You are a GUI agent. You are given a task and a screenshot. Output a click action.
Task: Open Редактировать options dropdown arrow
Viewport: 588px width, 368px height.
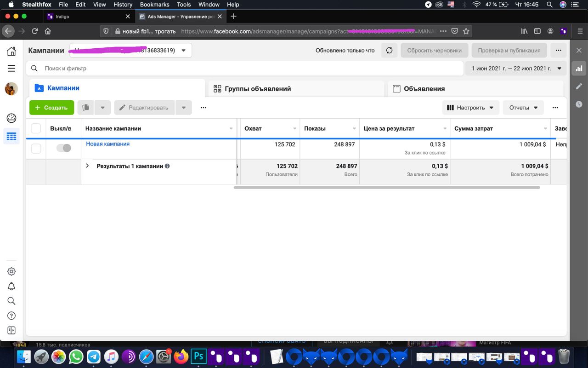coord(183,108)
